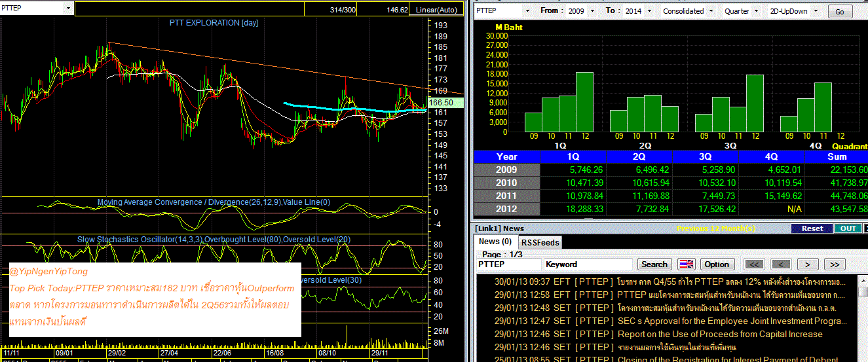
Task: Click the 4Q column header
Action: pyautogui.click(x=772, y=156)
